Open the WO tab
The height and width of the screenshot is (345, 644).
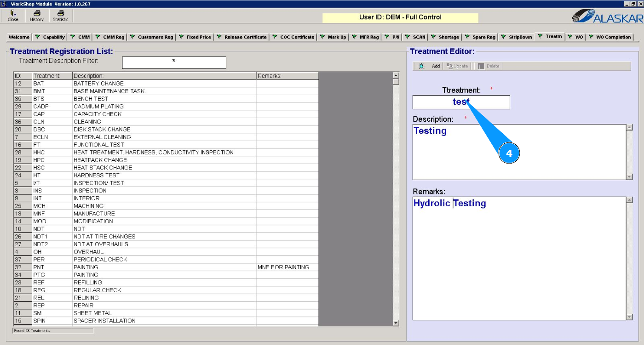(x=575, y=37)
